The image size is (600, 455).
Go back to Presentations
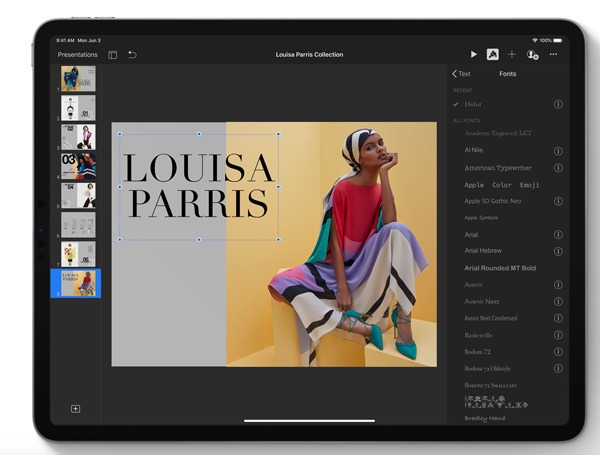(78, 54)
